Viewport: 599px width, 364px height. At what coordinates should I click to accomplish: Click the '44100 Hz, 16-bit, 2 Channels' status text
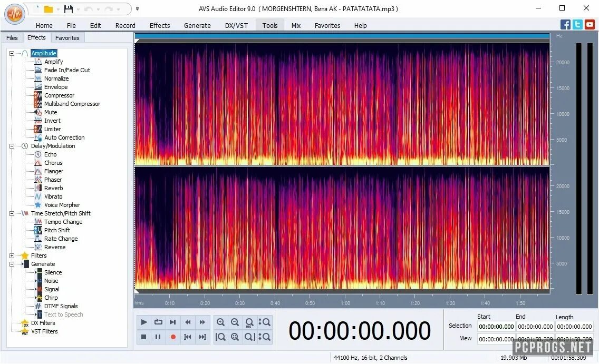tap(370, 358)
